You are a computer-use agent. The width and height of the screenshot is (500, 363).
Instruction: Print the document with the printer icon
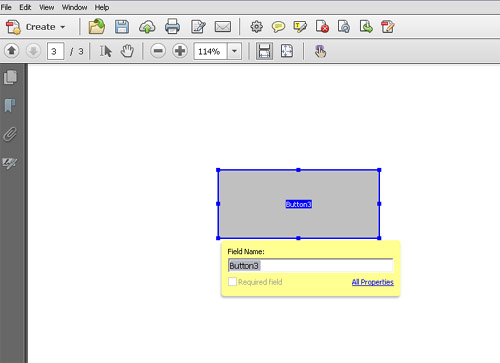pyautogui.click(x=172, y=27)
